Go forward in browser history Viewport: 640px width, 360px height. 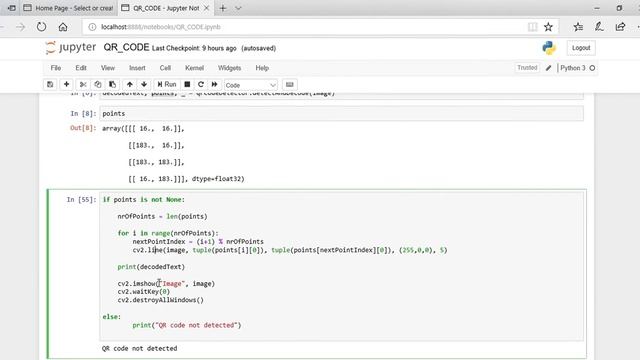20,27
